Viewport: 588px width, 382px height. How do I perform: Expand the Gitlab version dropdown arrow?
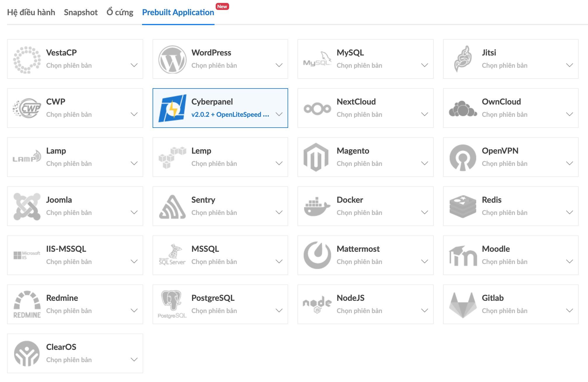tap(569, 310)
